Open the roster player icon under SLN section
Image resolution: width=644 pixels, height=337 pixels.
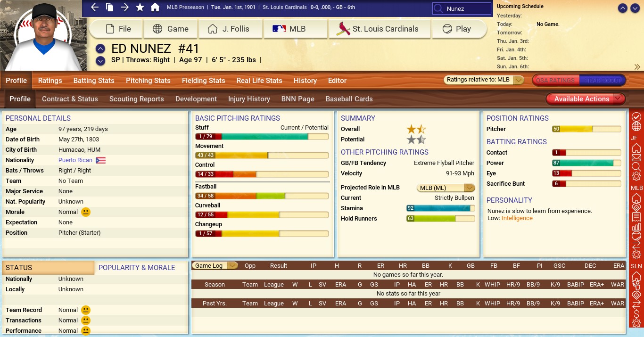pyautogui.click(x=636, y=286)
